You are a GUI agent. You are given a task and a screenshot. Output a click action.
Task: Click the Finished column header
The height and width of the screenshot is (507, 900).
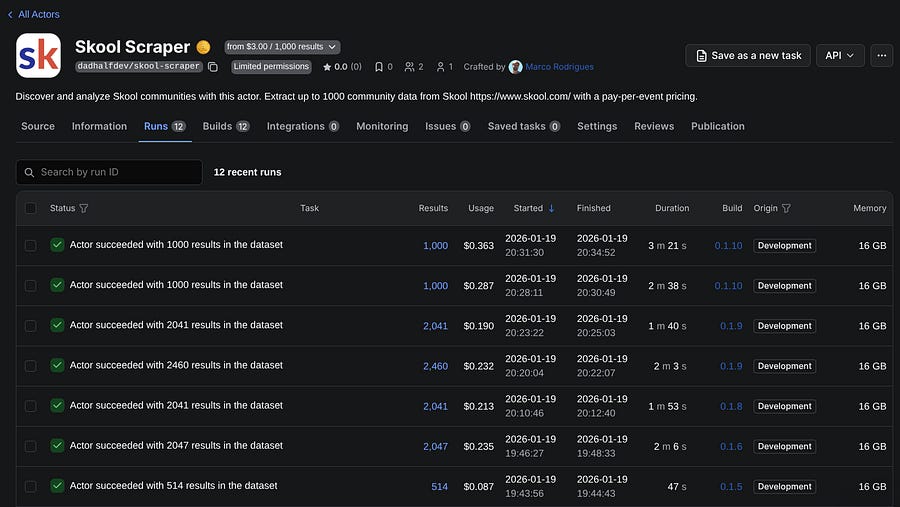coord(593,208)
